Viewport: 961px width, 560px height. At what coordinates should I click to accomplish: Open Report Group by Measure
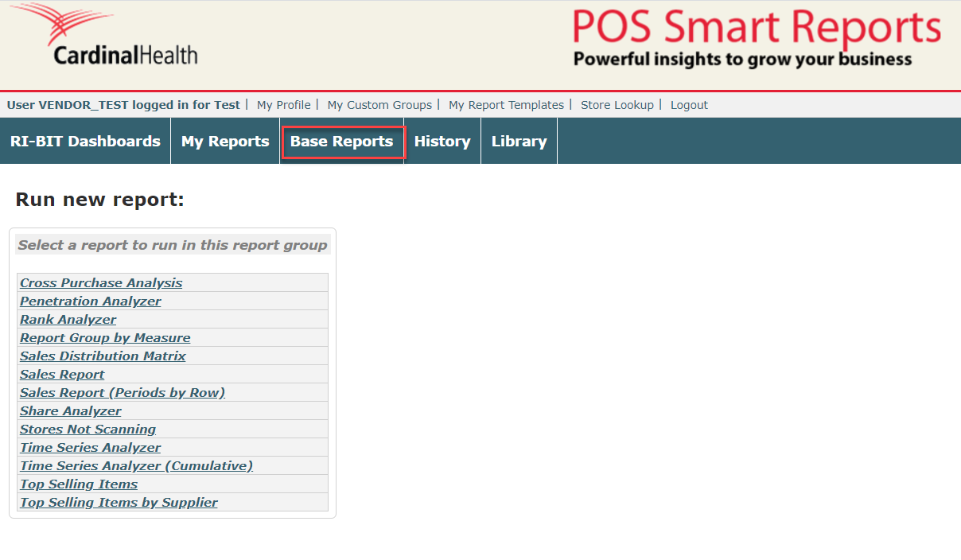point(105,338)
